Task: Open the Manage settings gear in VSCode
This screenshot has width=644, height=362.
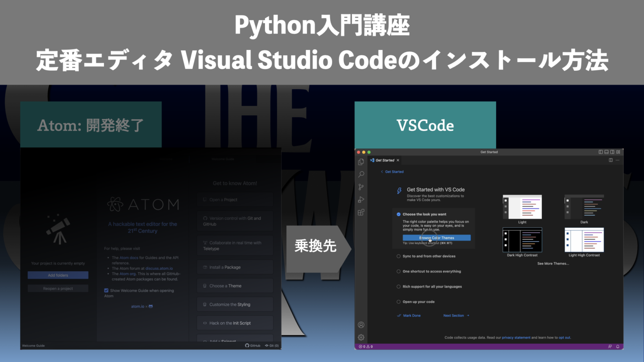Action: click(x=361, y=337)
